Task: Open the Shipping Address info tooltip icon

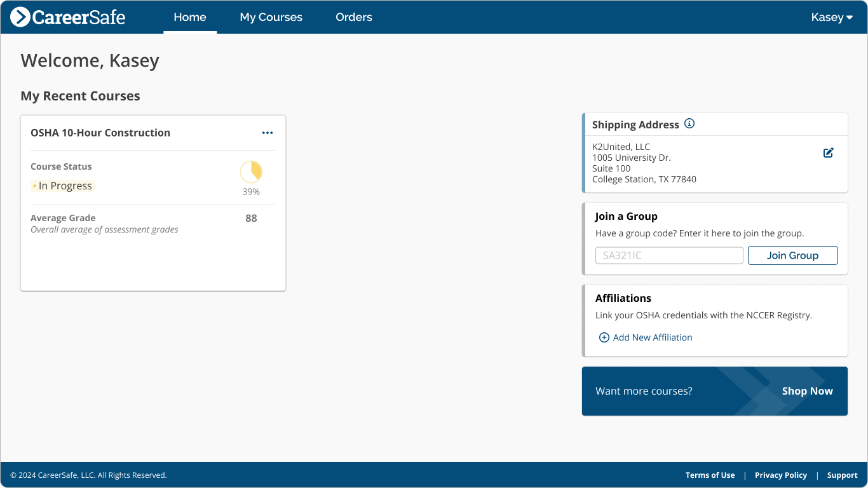Action: (x=689, y=123)
